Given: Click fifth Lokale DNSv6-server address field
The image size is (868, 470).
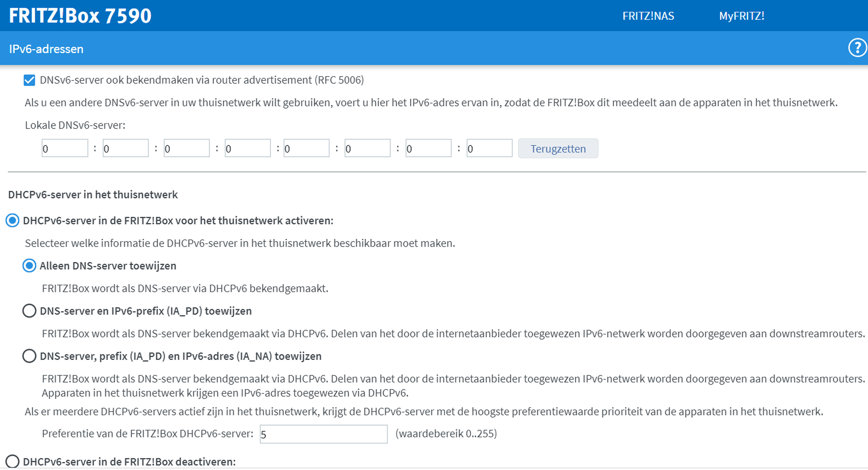Looking at the screenshot, I should 306,149.
